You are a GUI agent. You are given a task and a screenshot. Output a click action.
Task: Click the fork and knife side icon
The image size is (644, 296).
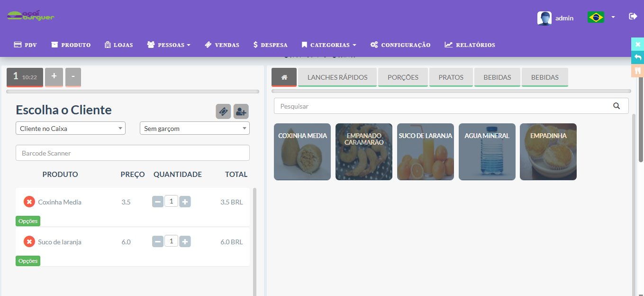click(x=638, y=71)
